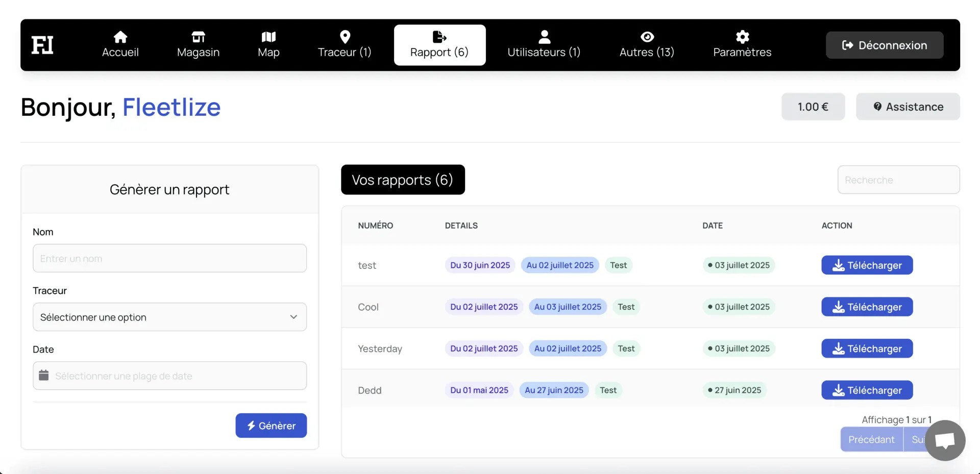
Task: Click the FI logo in the navbar
Action: (x=42, y=45)
